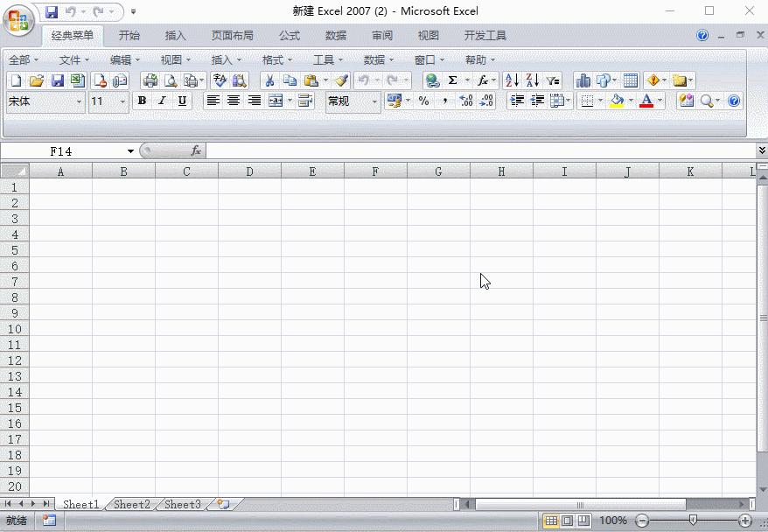Activate the Format Painter brush

pyautogui.click(x=341, y=80)
